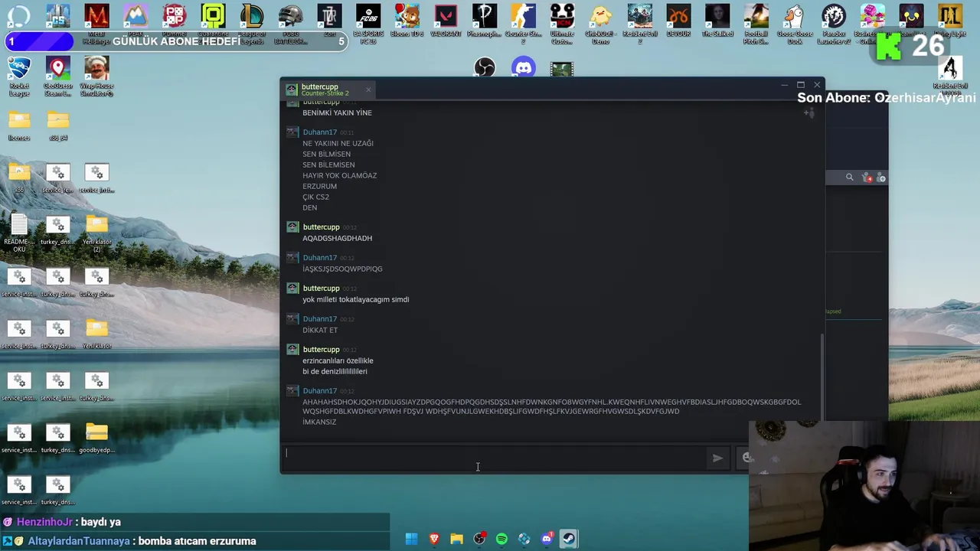Open the emoticon picker in chat

pyautogui.click(x=747, y=458)
